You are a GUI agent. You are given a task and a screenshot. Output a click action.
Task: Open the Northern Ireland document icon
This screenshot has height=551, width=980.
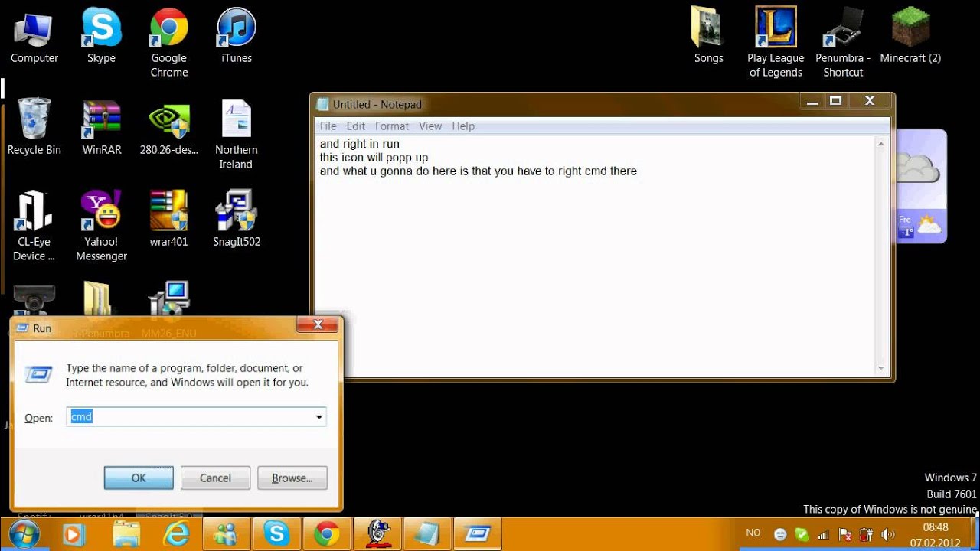(x=236, y=135)
